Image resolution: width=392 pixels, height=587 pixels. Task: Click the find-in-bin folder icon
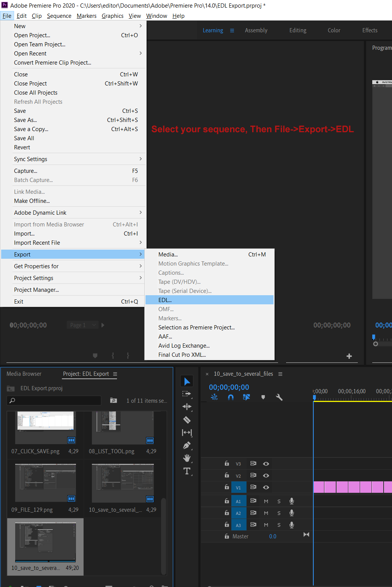coord(114,400)
